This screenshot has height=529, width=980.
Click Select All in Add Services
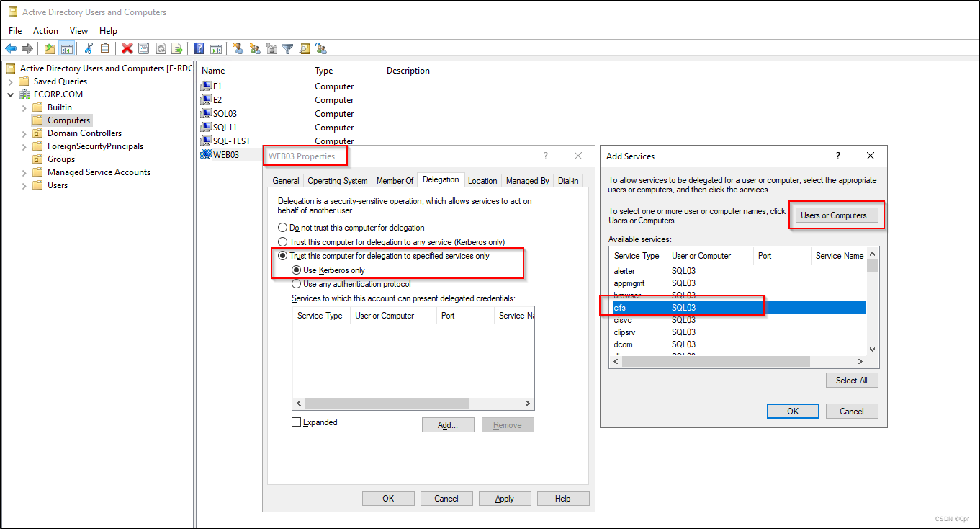(852, 381)
